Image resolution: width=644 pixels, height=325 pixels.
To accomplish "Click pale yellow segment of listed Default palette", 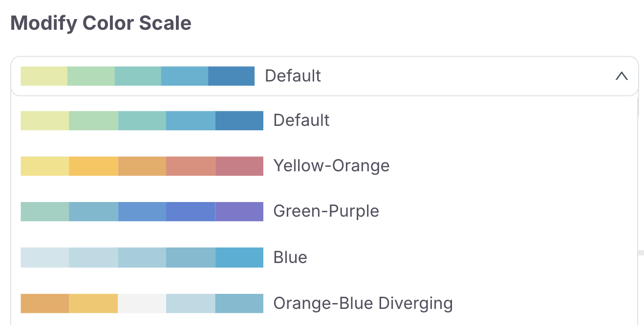I will 44,121.
